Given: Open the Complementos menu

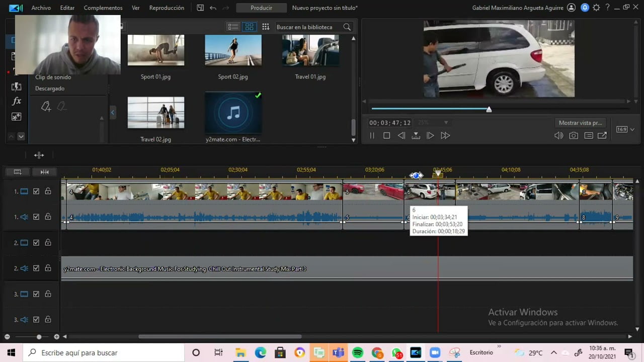Looking at the screenshot, I should point(103,8).
